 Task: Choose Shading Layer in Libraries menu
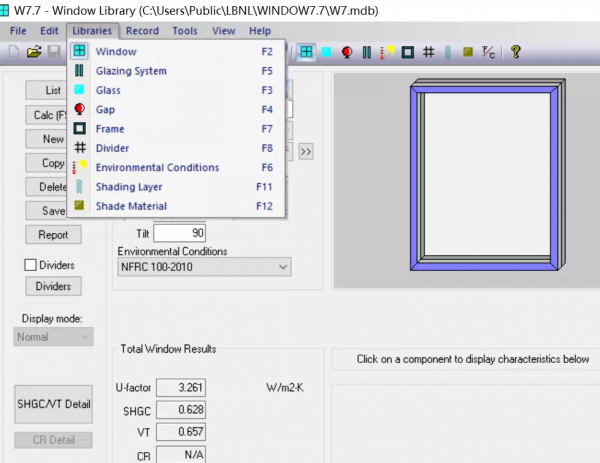(x=176, y=187)
